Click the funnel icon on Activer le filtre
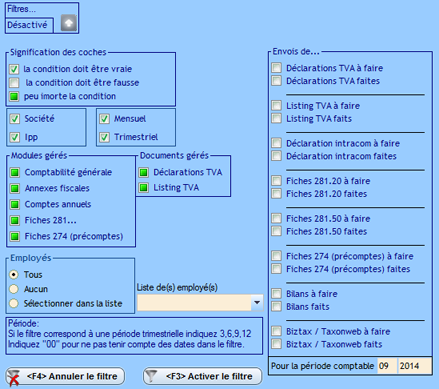 [x=151, y=376]
